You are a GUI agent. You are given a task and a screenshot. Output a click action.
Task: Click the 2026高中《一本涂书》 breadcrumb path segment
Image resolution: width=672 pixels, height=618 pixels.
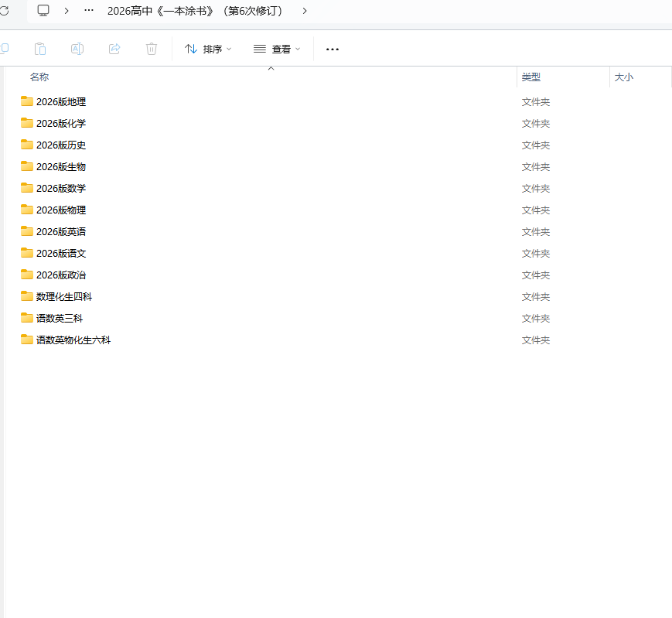tap(194, 11)
